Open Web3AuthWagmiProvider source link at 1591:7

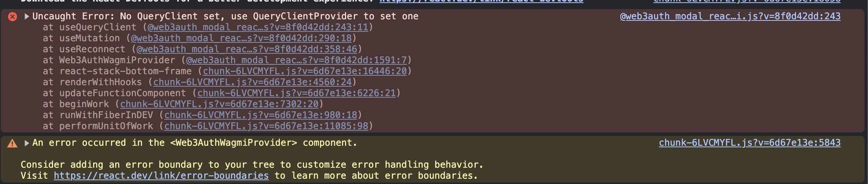[297, 60]
